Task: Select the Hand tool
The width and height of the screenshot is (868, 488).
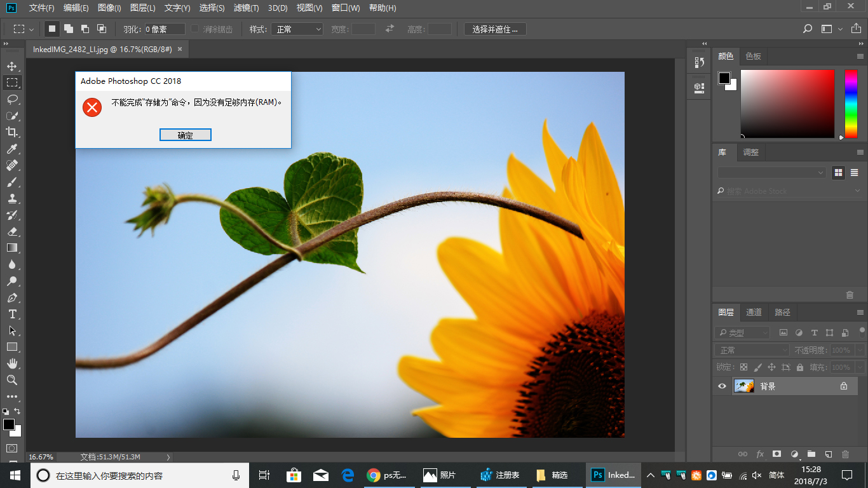Action: pyautogui.click(x=11, y=363)
